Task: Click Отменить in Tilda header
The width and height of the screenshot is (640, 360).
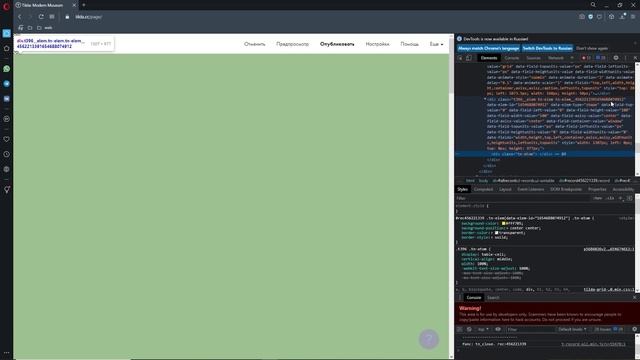Action: pos(255,44)
